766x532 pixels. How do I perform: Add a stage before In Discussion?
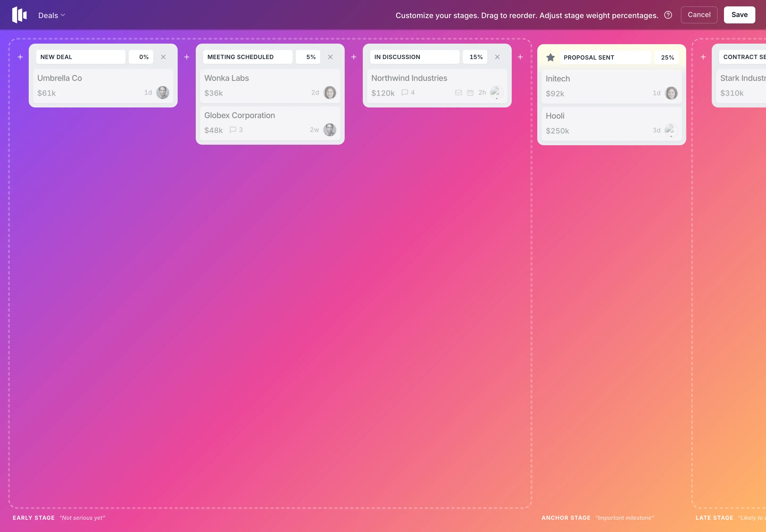(x=354, y=57)
